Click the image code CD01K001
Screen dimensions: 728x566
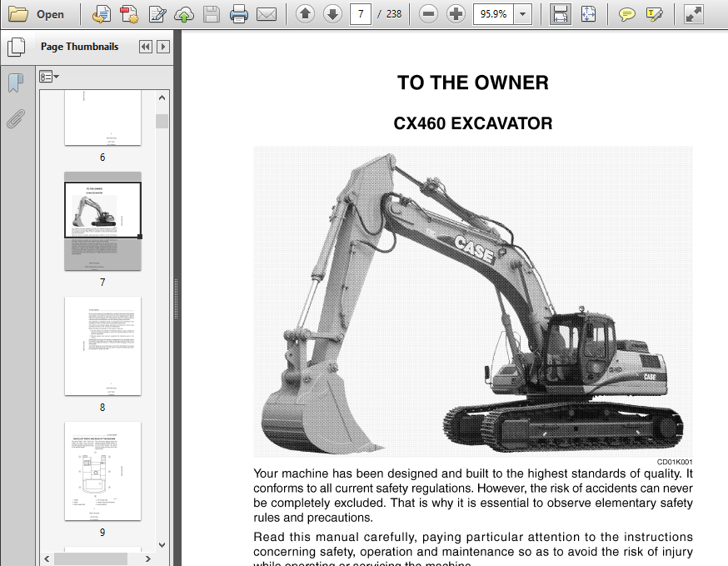click(675, 462)
